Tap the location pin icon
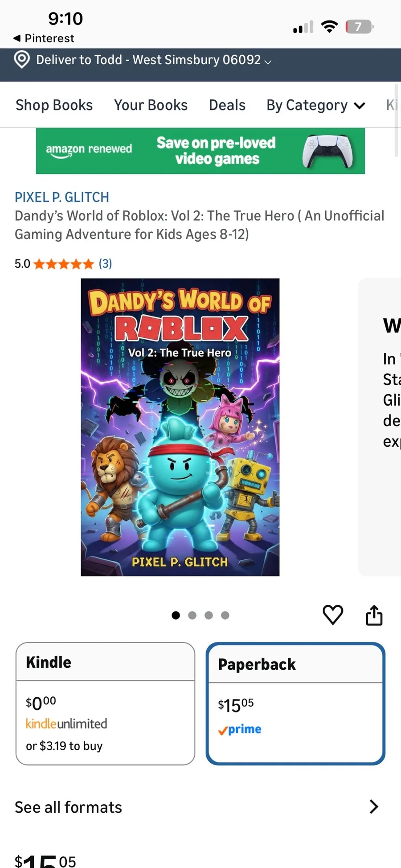The image size is (401, 868). click(x=22, y=59)
